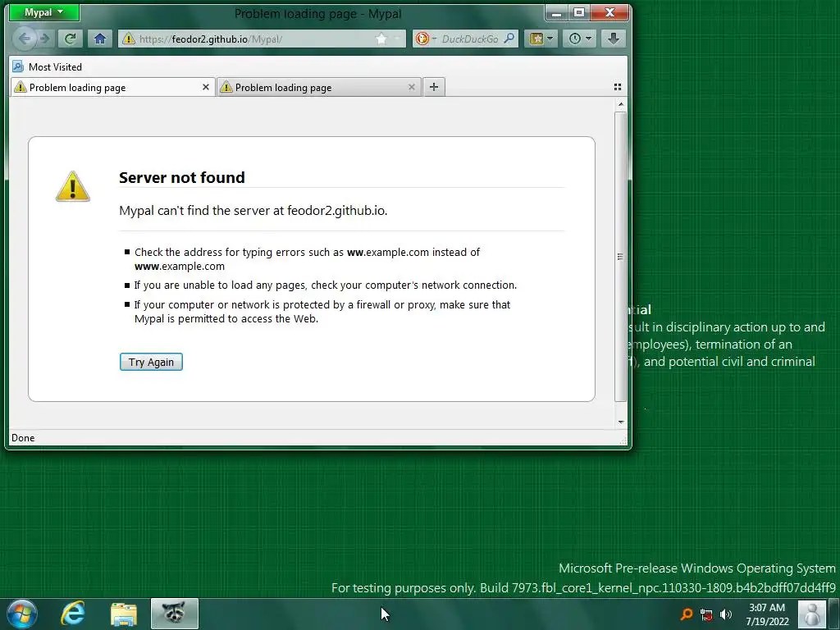Click the vertical scrollbar thumb
Viewport: 840px width, 630px height.
point(620,256)
